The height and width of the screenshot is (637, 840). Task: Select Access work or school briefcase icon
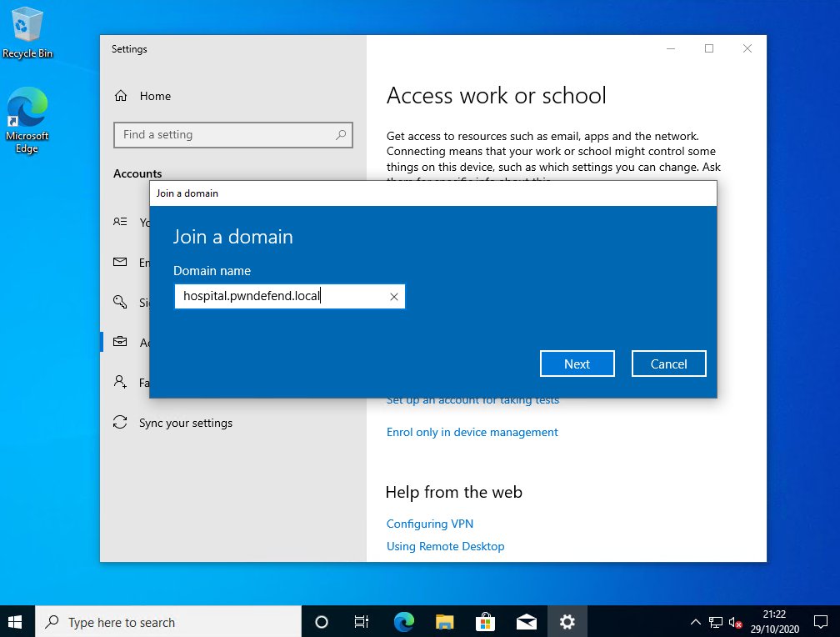[120, 342]
